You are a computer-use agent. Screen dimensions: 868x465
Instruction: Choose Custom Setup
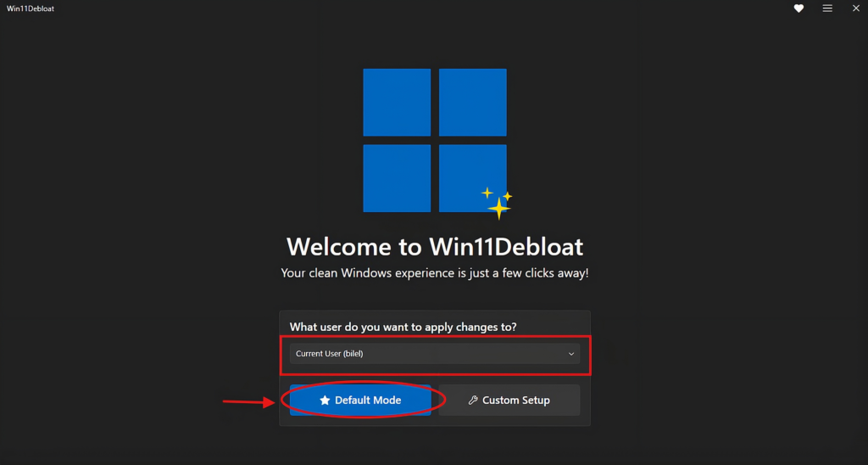pyautogui.click(x=509, y=401)
